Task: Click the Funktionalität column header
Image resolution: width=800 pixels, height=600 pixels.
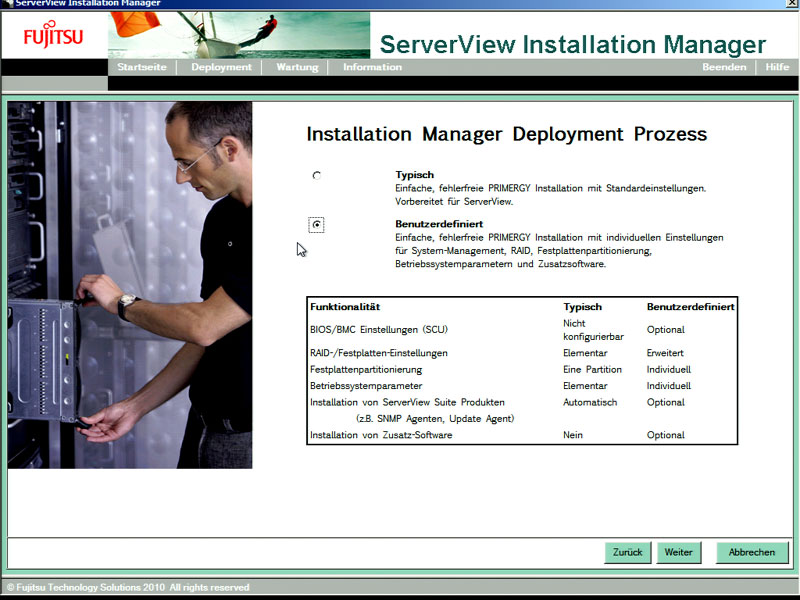Action: [x=345, y=307]
